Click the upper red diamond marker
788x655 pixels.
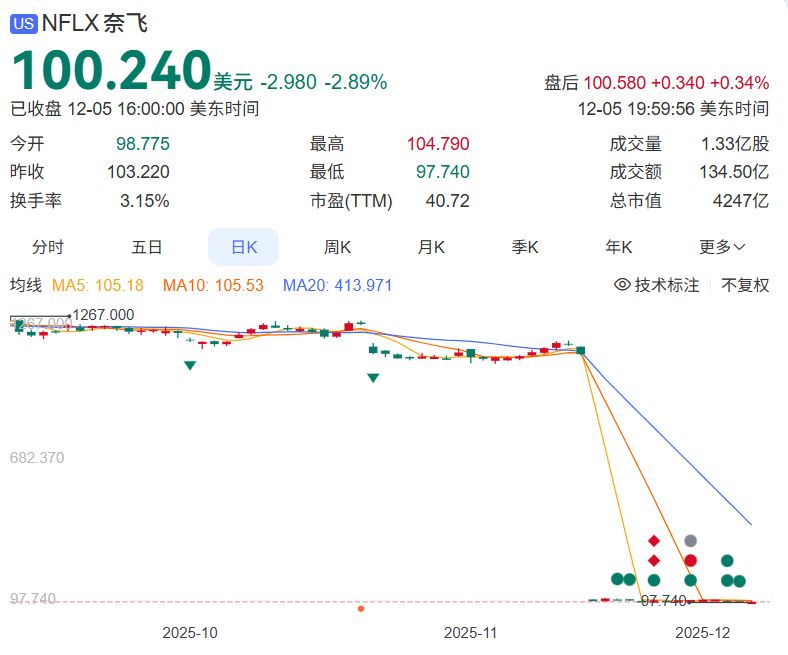654,541
